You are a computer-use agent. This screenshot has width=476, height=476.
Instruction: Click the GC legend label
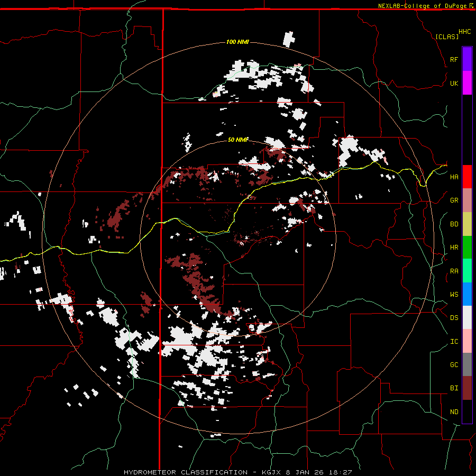[x=454, y=365]
